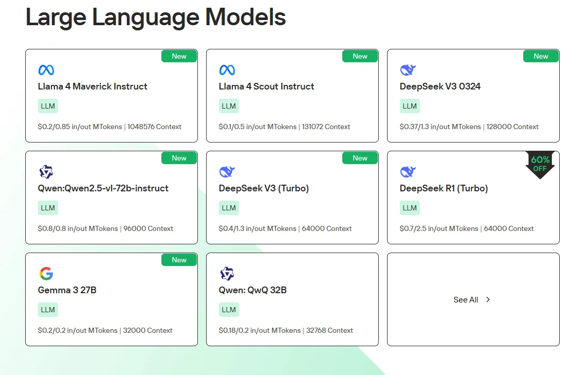
Task: Click the Meta logo on Llama 4 Scout card
Action: pyautogui.click(x=227, y=70)
